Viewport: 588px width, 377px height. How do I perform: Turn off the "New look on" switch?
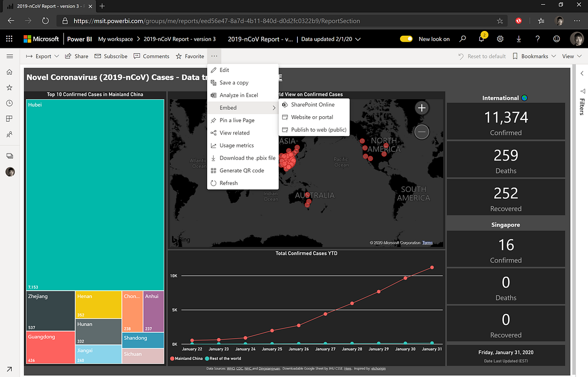pyautogui.click(x=406, y=38)
